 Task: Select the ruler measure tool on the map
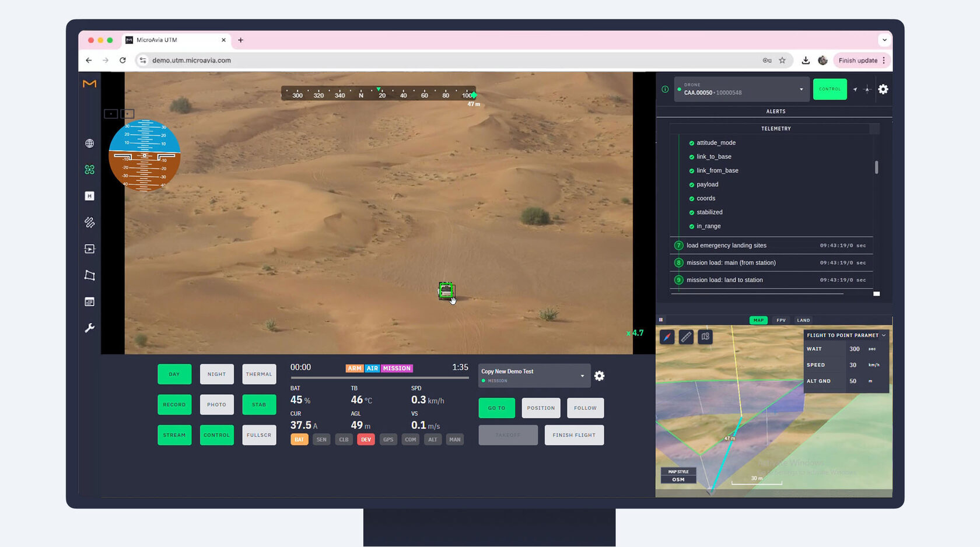(686, 337)
